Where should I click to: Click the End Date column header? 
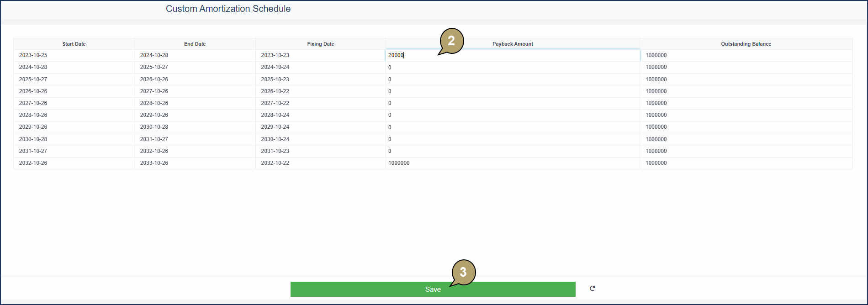click(x=195, y=44)
